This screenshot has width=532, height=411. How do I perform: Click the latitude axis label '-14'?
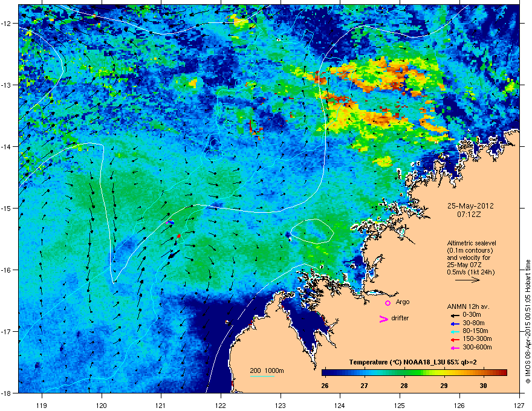tap(6, 146)
